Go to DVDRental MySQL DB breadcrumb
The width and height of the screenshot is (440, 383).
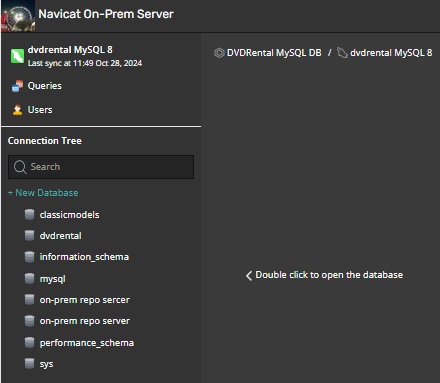tap(274, 53)
